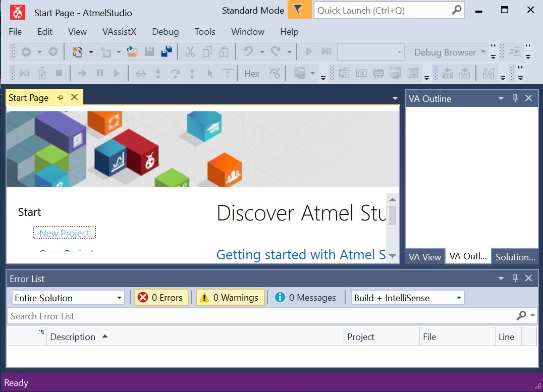This screenshot has height=392, width=543.
Task: Click the Step Out up-arrow icon
Action: click(x=192, y=73)
